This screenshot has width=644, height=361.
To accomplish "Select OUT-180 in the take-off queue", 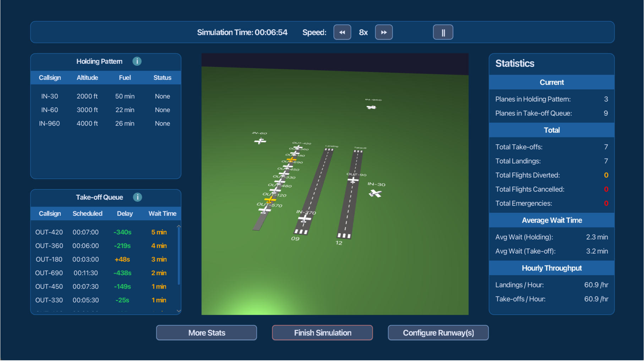I will pyautogui.click(x=104, y=259).
